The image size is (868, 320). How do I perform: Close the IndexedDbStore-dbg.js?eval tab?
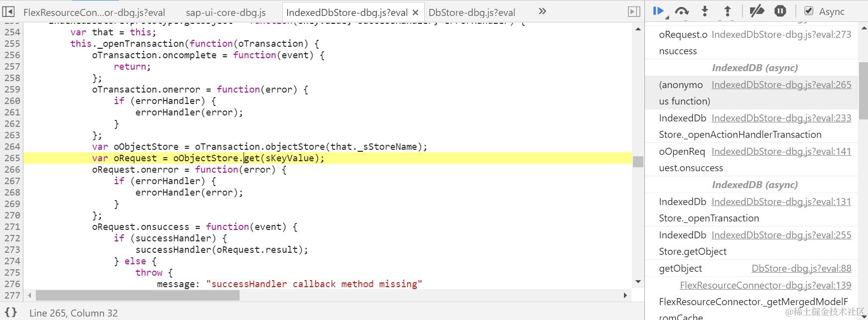point(415,12)
